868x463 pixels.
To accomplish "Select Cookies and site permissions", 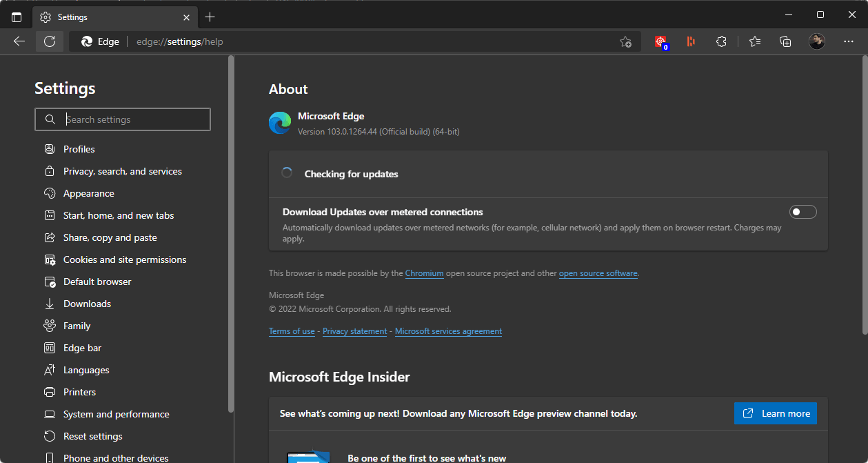I will coord(125,259).
